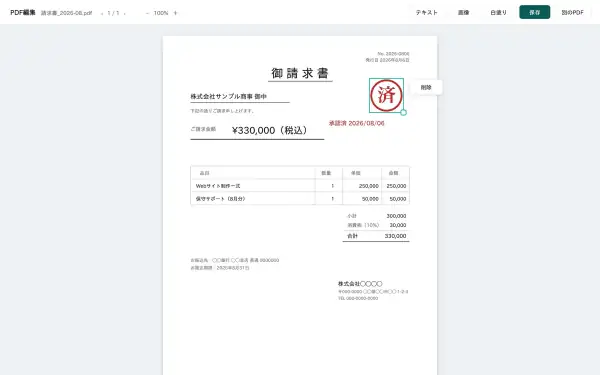Click the 30,000 tax value

(398, 225)
